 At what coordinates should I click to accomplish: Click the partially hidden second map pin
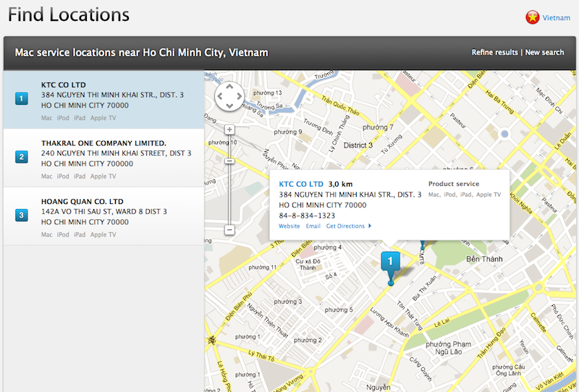423,244
